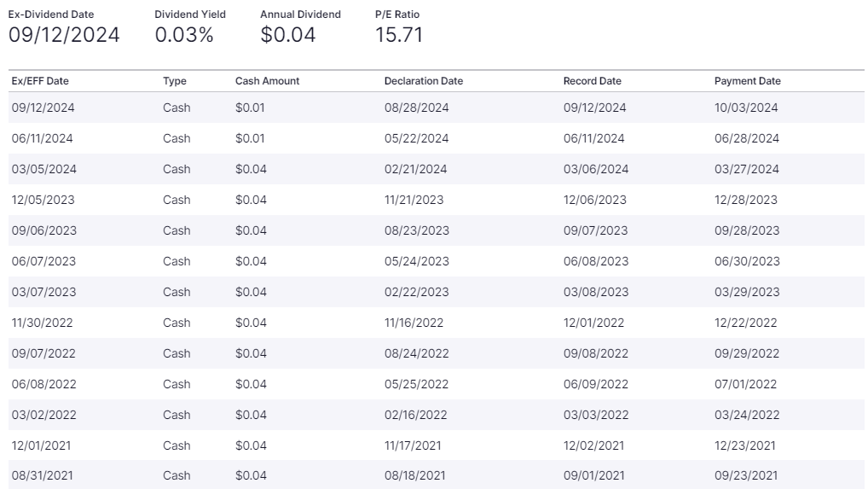Click the Declaration Date column header
Screen dimensions: 868x489
pyautogui.click(x=423, y=81)
